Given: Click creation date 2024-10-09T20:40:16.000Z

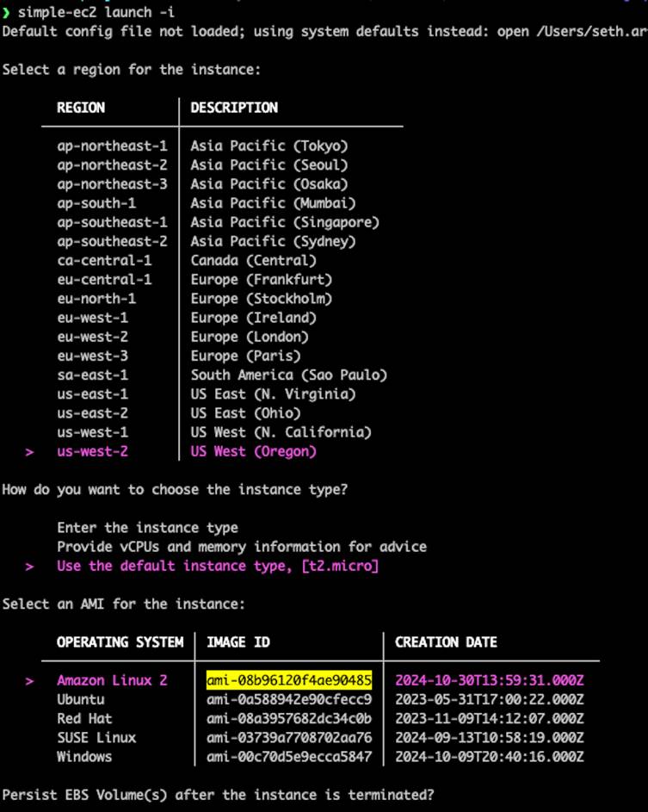Looking at the screenshot, I should [490, 757].
